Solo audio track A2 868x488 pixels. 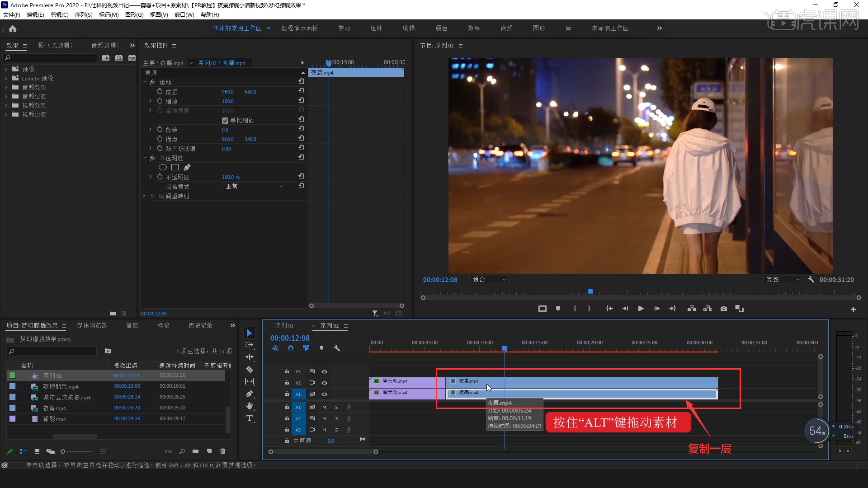[336, 418]
